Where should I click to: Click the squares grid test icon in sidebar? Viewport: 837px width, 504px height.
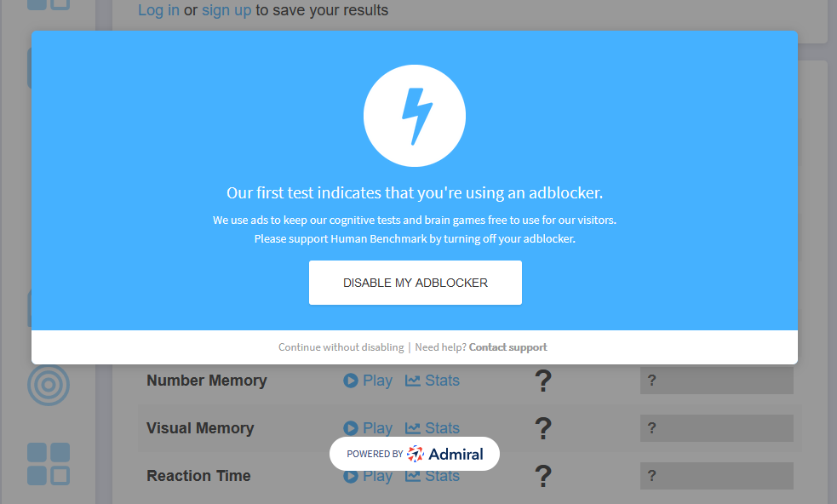(x=49, y=464)
